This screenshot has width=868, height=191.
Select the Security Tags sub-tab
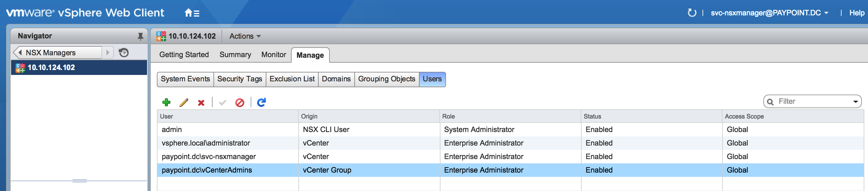(x=239, y=79)
